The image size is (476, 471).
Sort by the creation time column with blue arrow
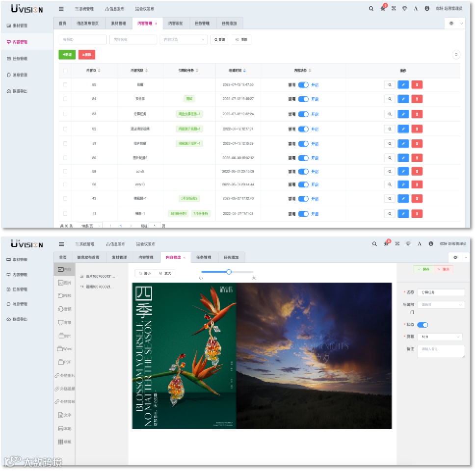237,71
